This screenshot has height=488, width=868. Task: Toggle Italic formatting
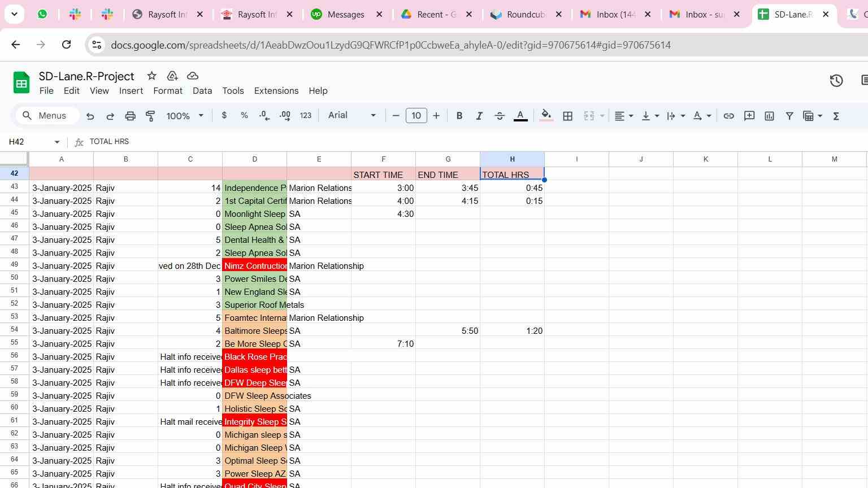[x=479, y=116]
